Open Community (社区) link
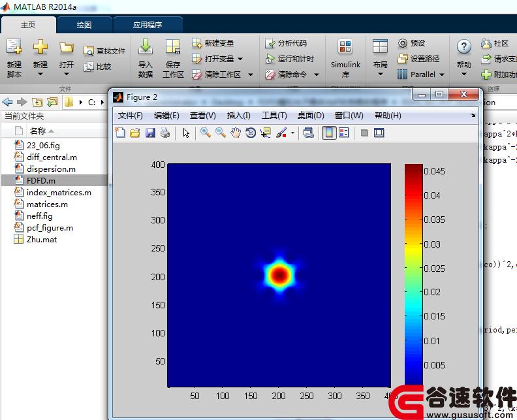 coord(495,43)
